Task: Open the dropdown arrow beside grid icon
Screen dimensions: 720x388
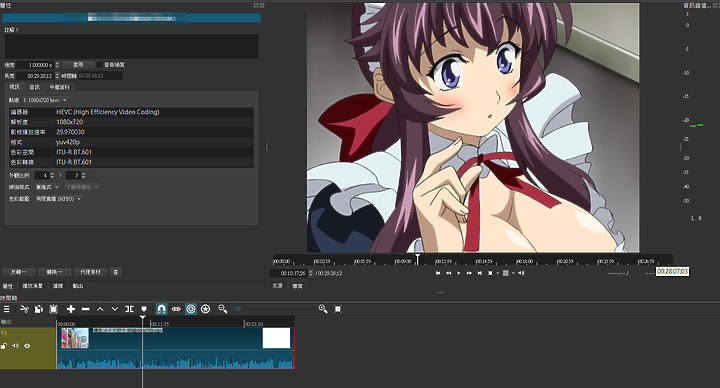Action: point(513,273)
